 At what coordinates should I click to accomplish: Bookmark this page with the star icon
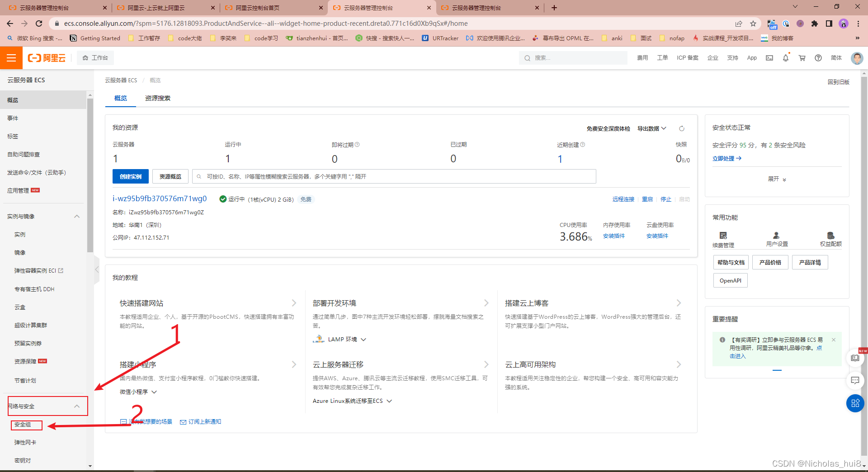click(x=753, y=24)
